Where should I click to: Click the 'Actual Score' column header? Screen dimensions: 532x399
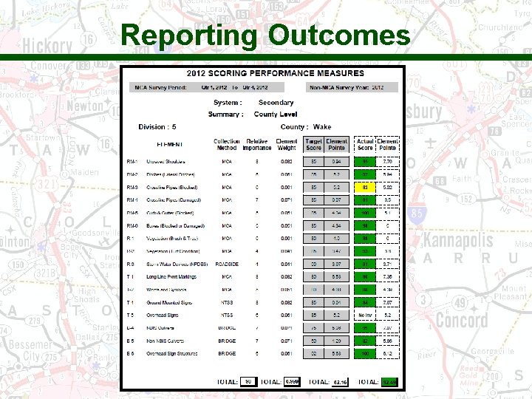(365, 145)
